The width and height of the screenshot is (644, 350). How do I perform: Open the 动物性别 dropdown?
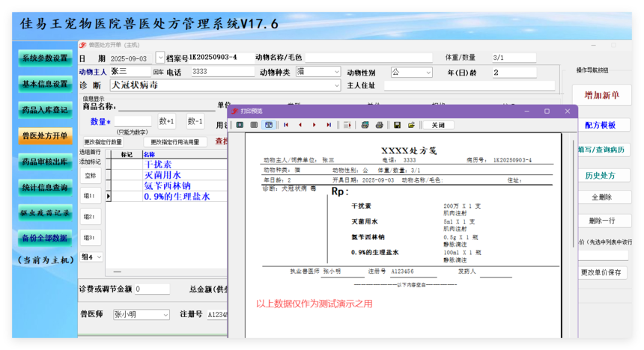point(428,73)
